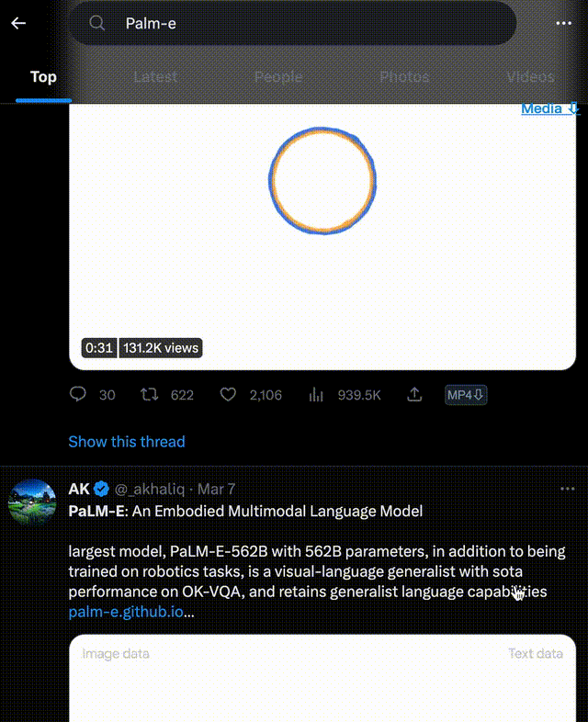Open the Photos tab
Image resolution: width=588 pixels, height=722 pixels.
pyautogui.click(x=404, y=77)
